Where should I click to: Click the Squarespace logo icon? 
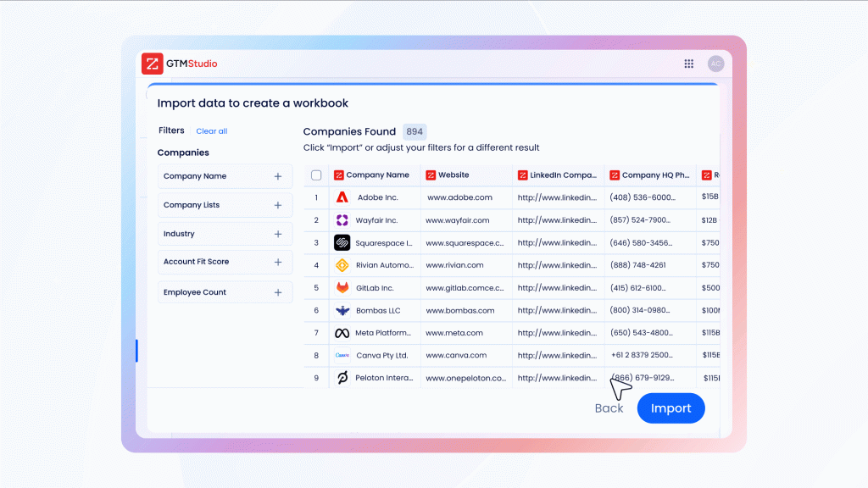point(342,242)
